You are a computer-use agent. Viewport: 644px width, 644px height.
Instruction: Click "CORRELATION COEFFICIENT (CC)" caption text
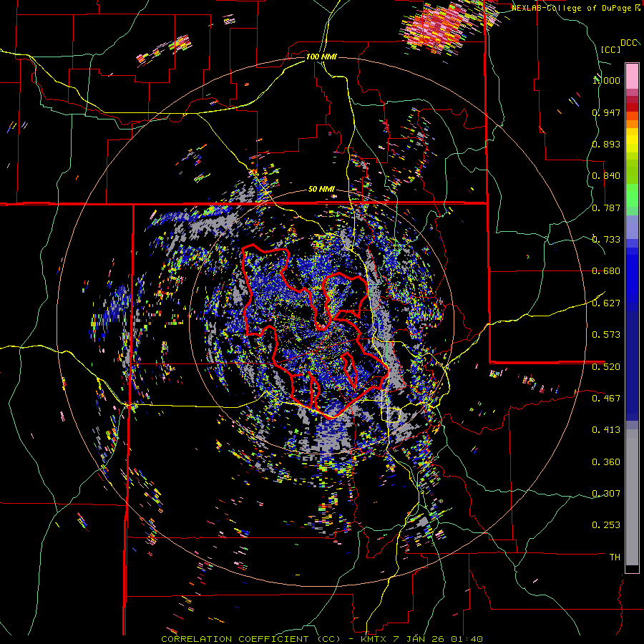pos(251,639)
